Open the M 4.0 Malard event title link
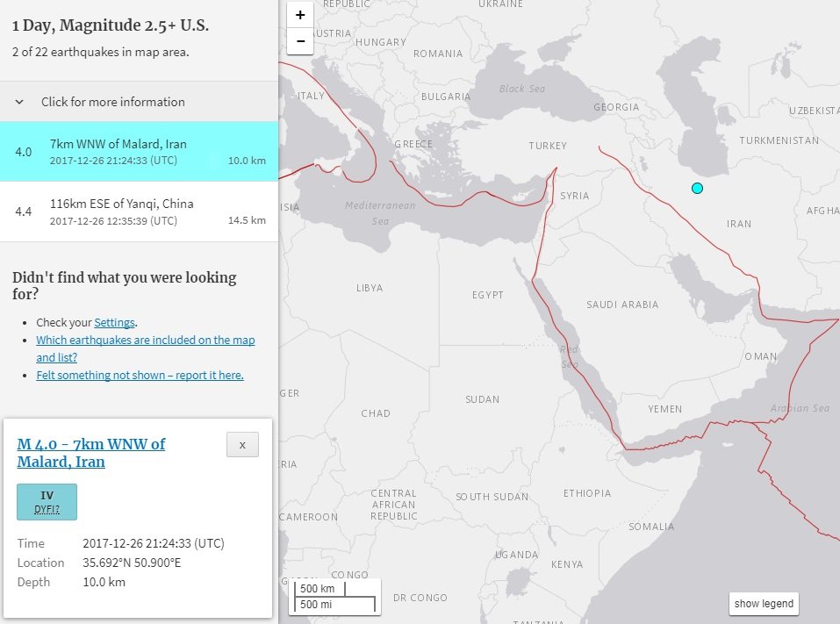Screen dimensions: 840x624 coord(91,453)
